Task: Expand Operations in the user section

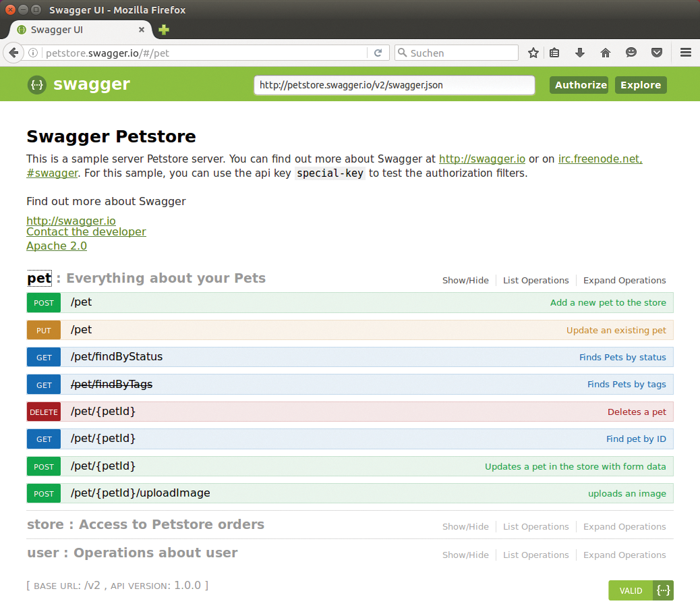Action: [x=624, y=555]
